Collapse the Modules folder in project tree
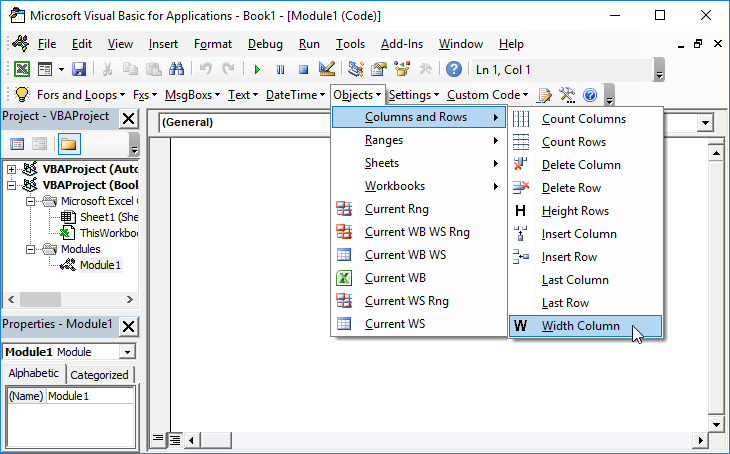 click(28, 249)
